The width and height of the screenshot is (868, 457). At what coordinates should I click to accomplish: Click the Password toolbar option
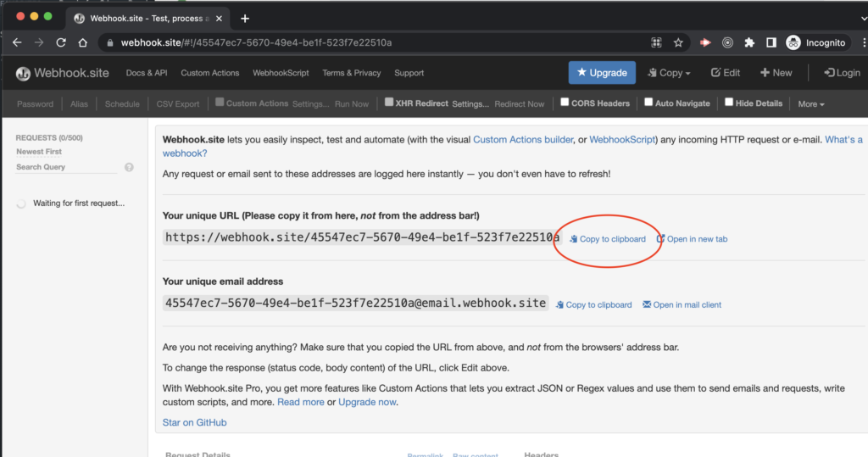pos(35,104)
